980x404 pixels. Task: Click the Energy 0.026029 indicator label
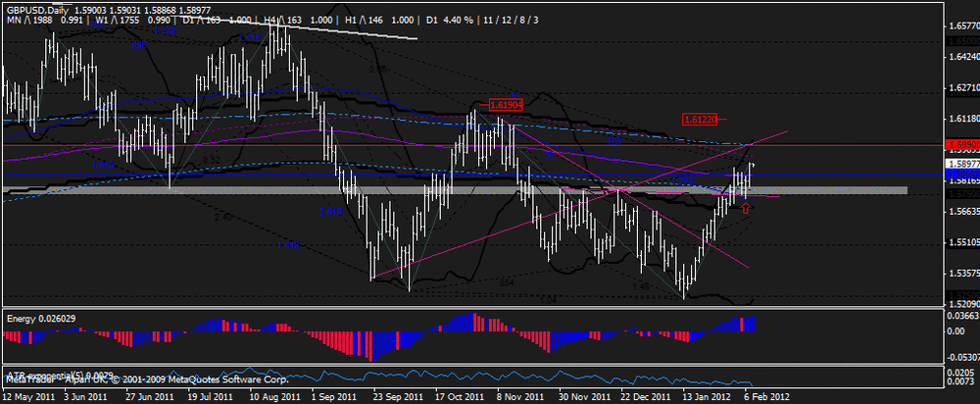[x=41, y=319]
